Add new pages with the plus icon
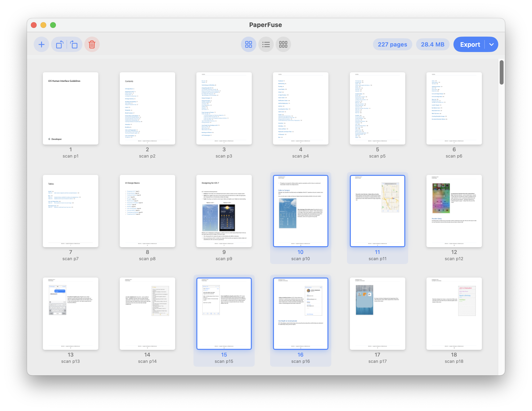 point(41,44)
